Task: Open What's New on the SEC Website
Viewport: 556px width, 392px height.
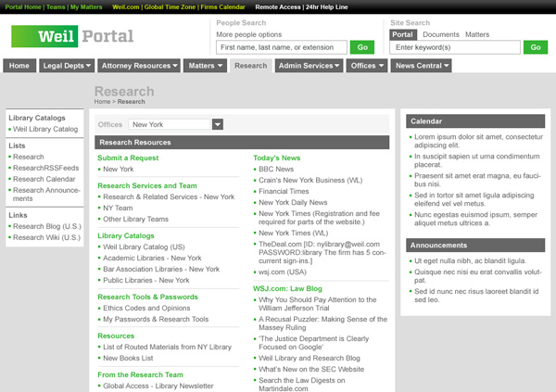Action: 311,370
